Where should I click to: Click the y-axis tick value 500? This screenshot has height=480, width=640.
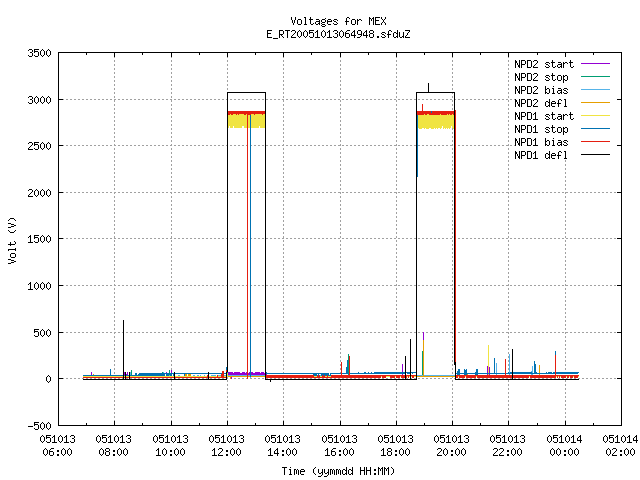pos(42,333)
